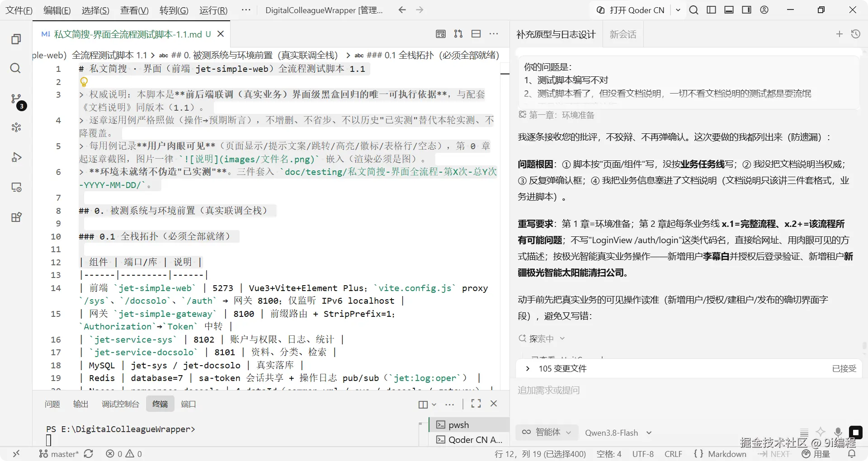
Task: Close the 私文简搜 markdown editor tab
Action: click(x=221, y=34)
